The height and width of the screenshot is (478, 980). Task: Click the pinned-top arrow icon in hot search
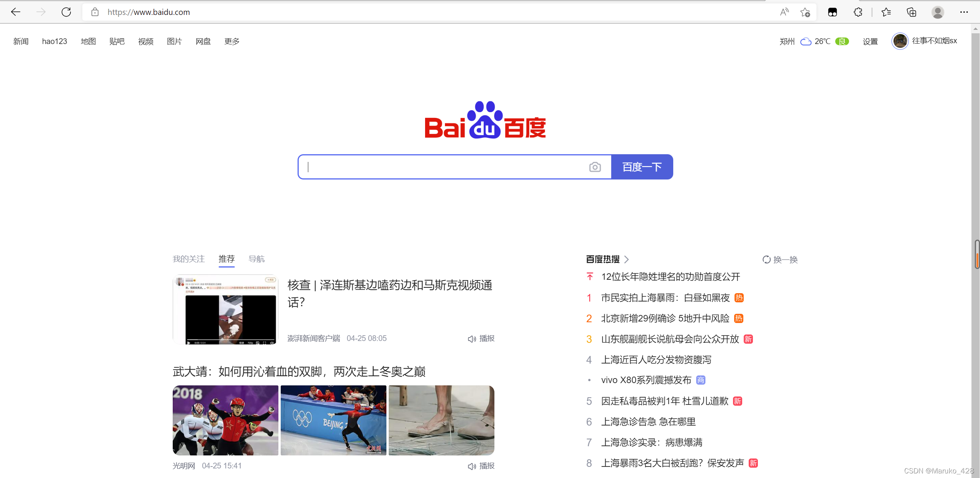590,276
